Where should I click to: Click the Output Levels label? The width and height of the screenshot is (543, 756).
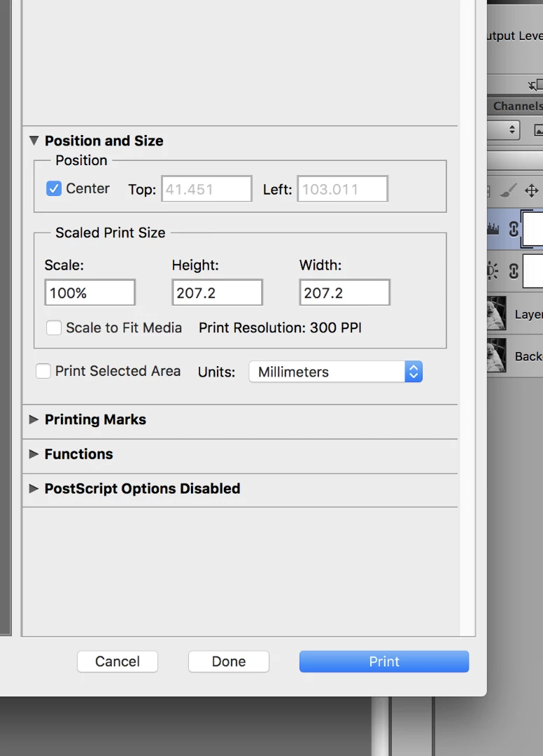(515, 36)
